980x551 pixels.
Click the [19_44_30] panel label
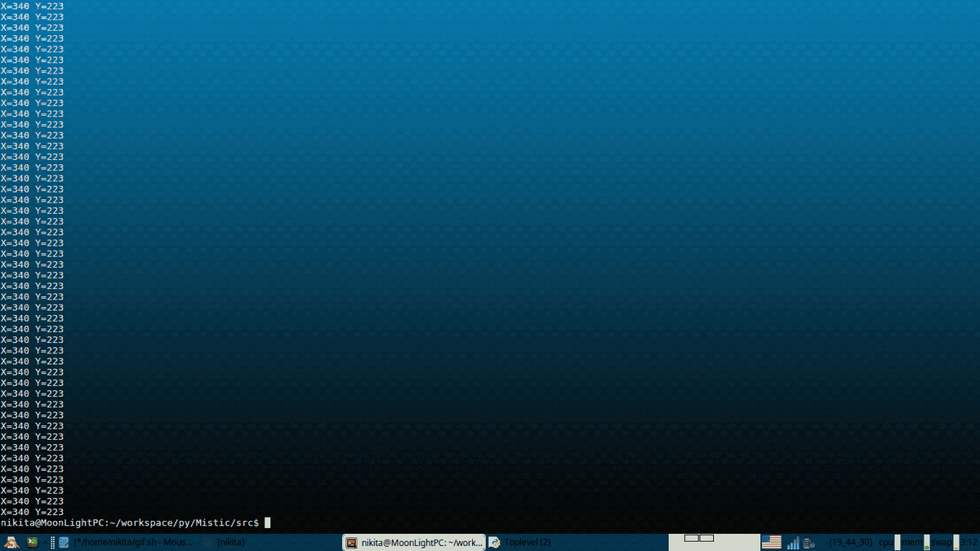851,542
